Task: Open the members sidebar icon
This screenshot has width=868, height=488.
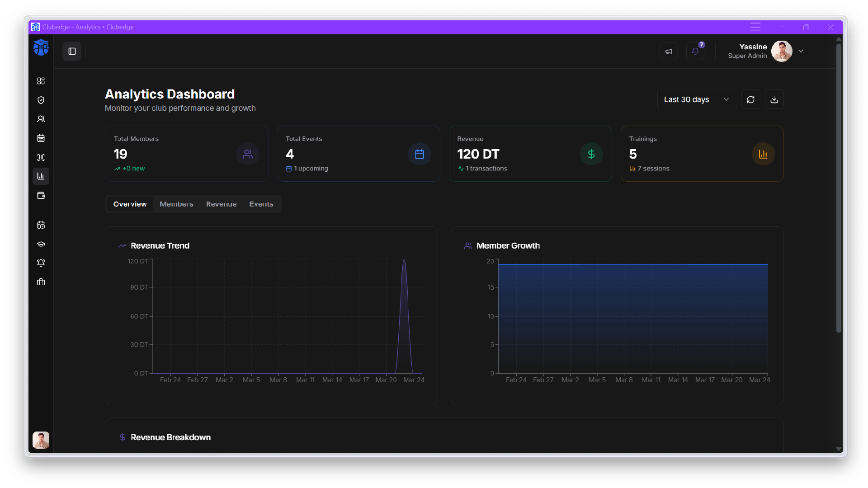Action: click(41, 119)
